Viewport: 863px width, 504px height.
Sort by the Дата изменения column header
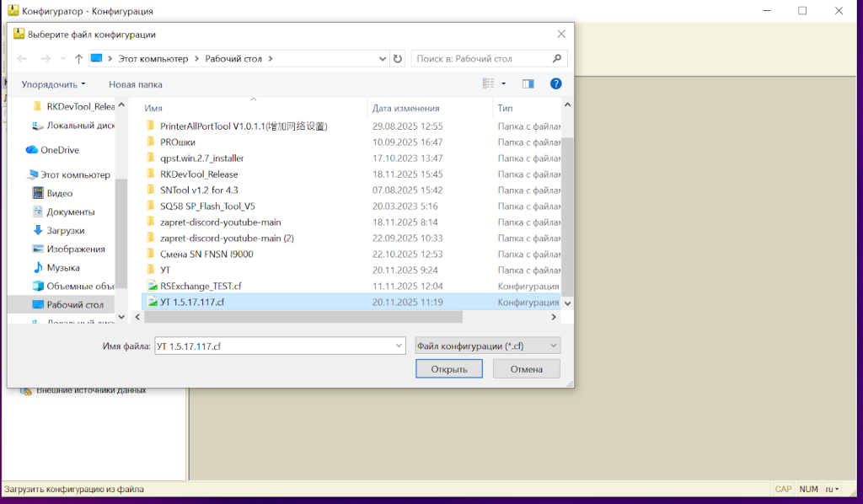(406, 108)
